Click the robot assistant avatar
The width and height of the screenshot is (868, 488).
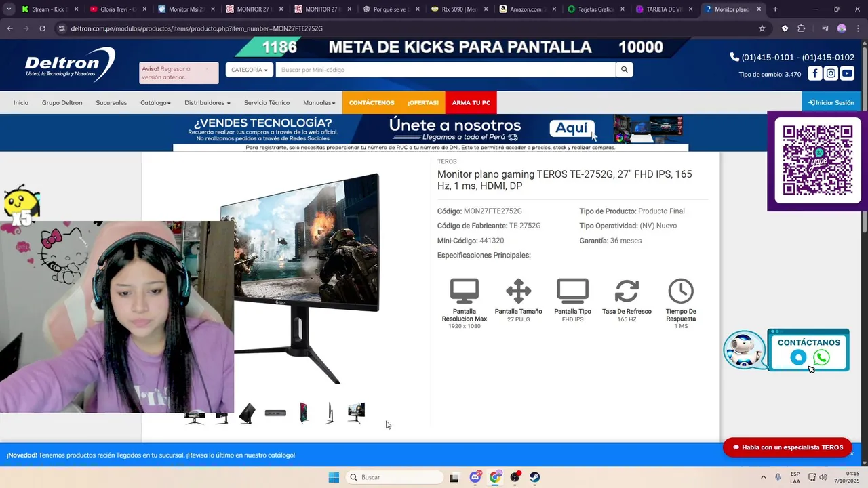click(744, 350)
